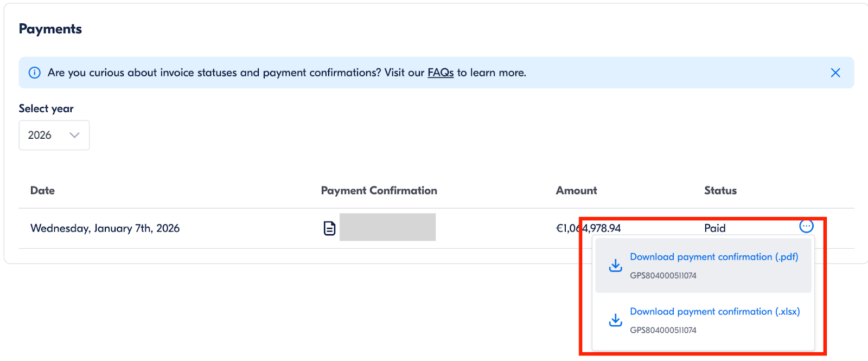Image resolution: width=868 pixels, height=361 pixels.
Task: Click the Date column header
Action: point(42,191)
